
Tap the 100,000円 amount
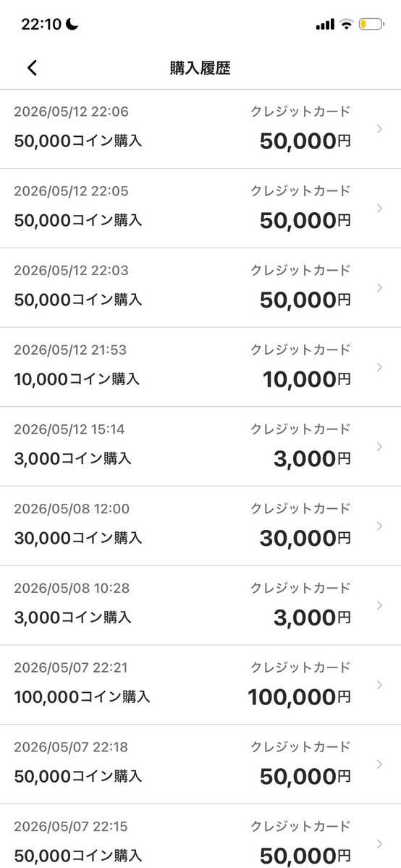pyautogui.click(x=299, y=697)
